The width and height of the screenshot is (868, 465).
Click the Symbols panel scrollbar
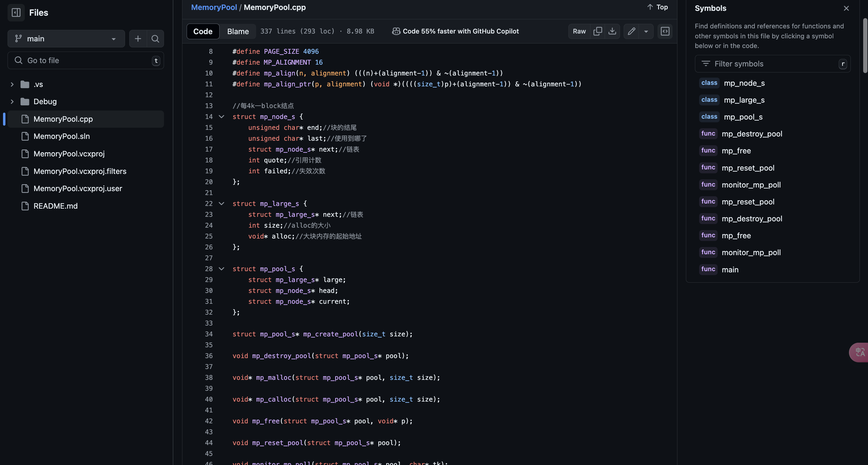pyautogui.click(x=865, y=46)
